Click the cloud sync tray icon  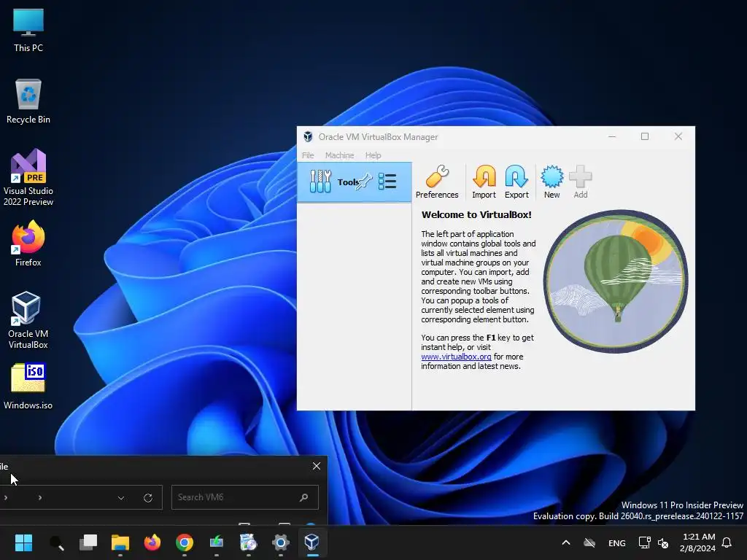tap(589, 542)
